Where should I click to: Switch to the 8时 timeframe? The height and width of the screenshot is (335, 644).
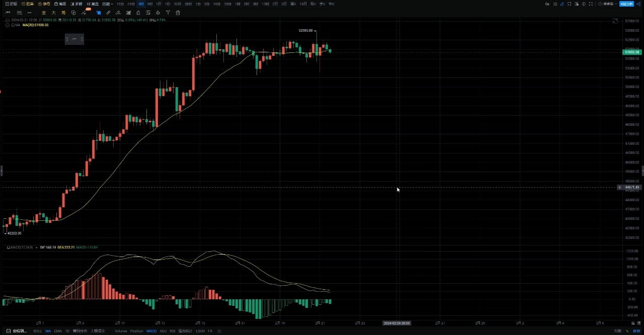tap(150, 4)
